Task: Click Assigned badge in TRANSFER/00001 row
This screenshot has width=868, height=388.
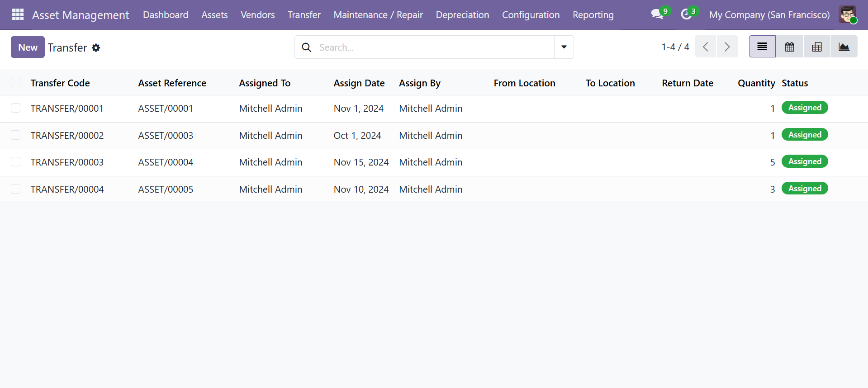Action: (805, 108)
